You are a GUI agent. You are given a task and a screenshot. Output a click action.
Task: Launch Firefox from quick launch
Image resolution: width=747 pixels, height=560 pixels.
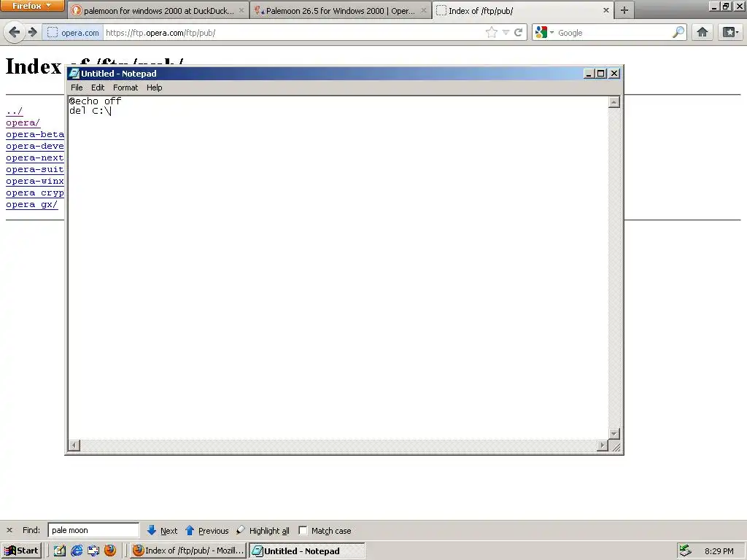click(x=110, y=551)
